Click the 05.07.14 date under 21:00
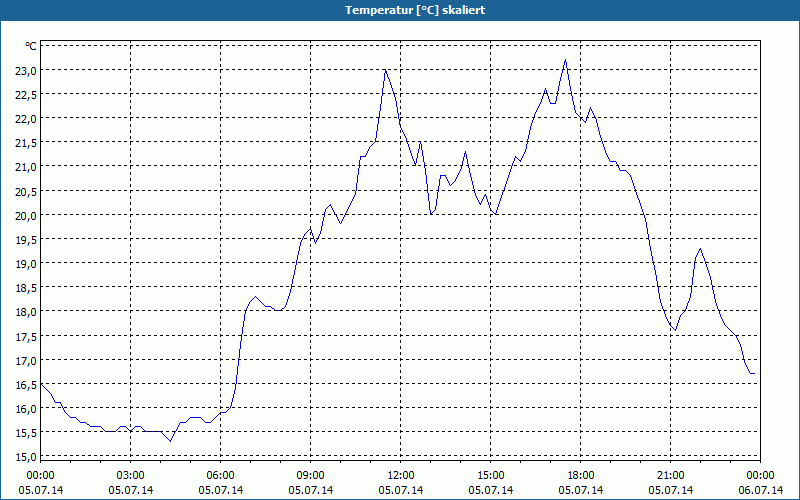Image resolution: width=800 pixels, height=500 pixels. pos(670,490)
